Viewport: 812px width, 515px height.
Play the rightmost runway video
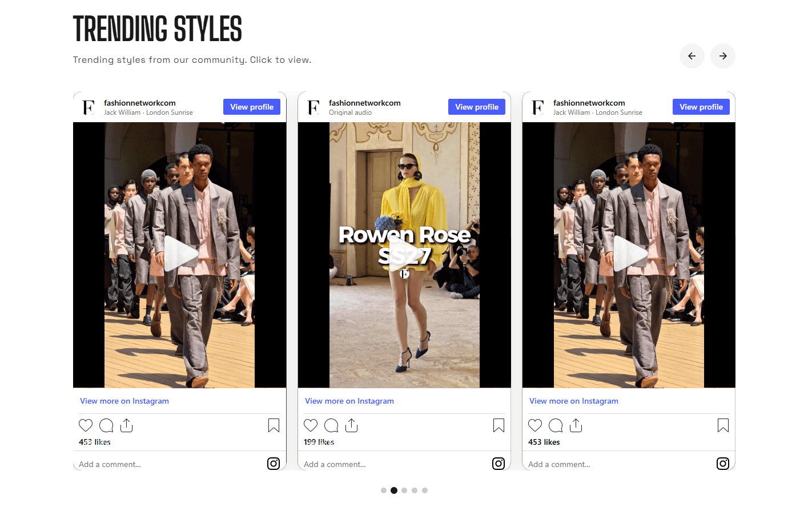click(630, 254)
